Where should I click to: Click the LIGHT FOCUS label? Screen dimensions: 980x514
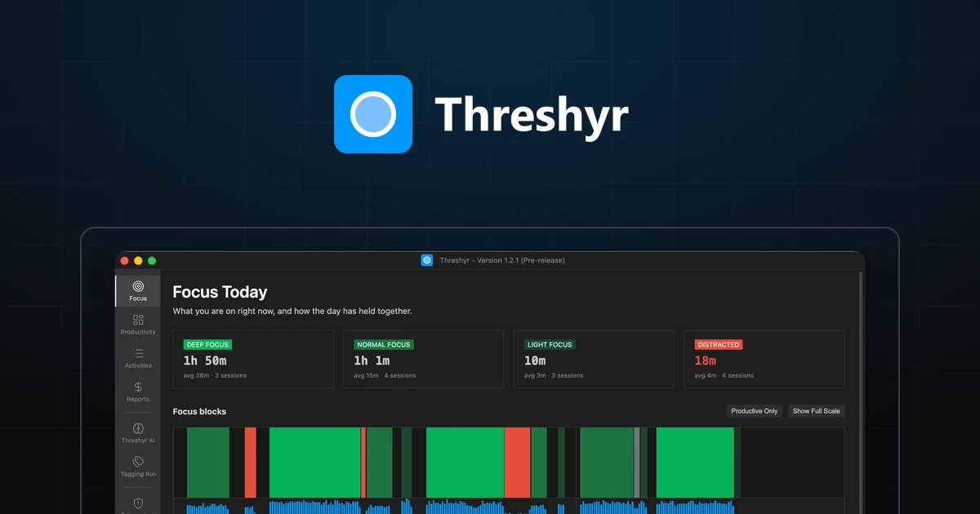(x=550, y=344)
